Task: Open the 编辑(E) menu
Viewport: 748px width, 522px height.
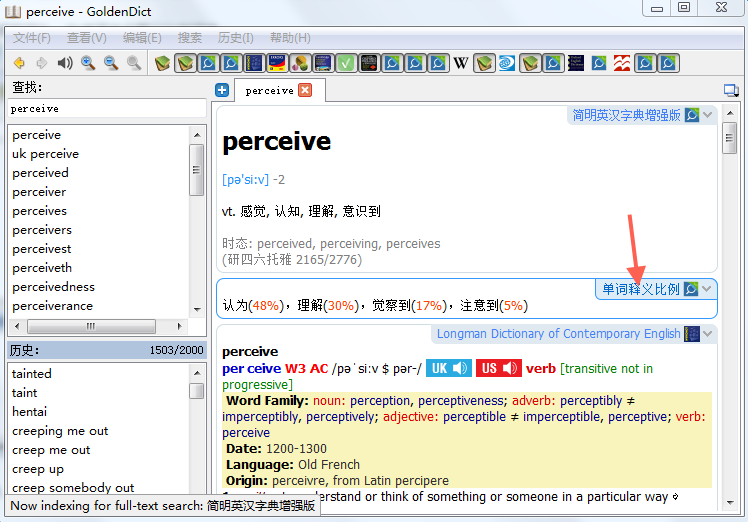Action: click(x=142, y=38)
